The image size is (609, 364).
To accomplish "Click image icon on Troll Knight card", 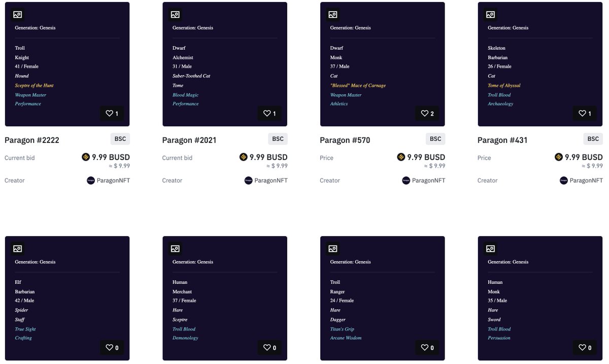I will pyautogui.click(x=18, y=15).
